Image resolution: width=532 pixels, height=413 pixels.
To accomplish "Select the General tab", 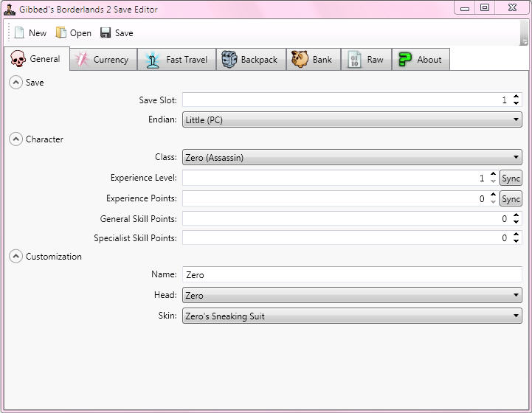I will click(x=37, y=59).
